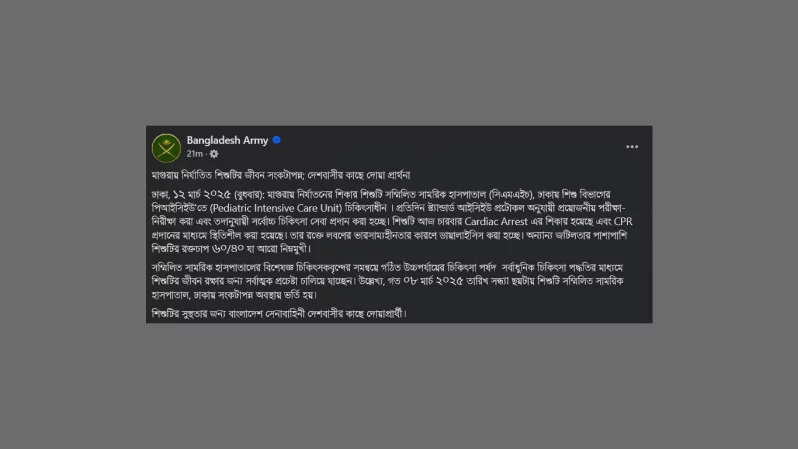Viewport: 798px width, 449px height.
Task: Click the line হাসপাতাল, ঢাকায় সংকটাপন্ন অবস্থায় ভর্তি হয়
Action: [234, 295]
